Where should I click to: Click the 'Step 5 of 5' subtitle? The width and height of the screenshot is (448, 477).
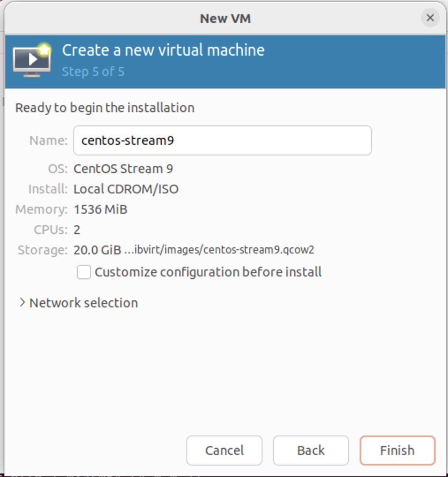click(x=93, y=72)
